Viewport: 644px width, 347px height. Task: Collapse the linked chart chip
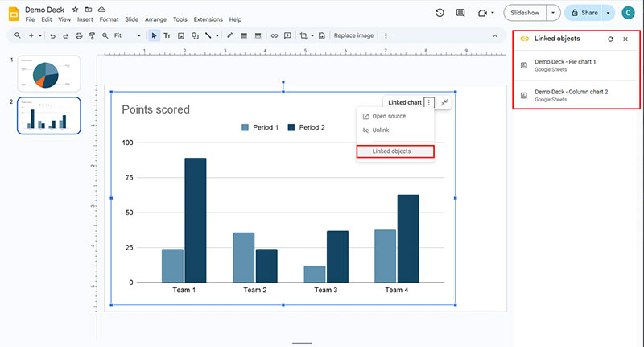tap(444, 102)
